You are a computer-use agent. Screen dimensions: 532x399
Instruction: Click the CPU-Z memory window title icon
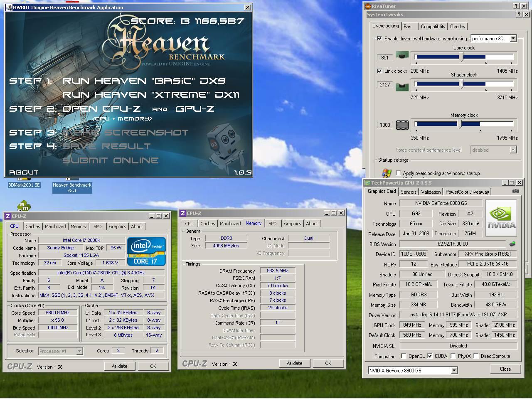click(x=182, y=213)
